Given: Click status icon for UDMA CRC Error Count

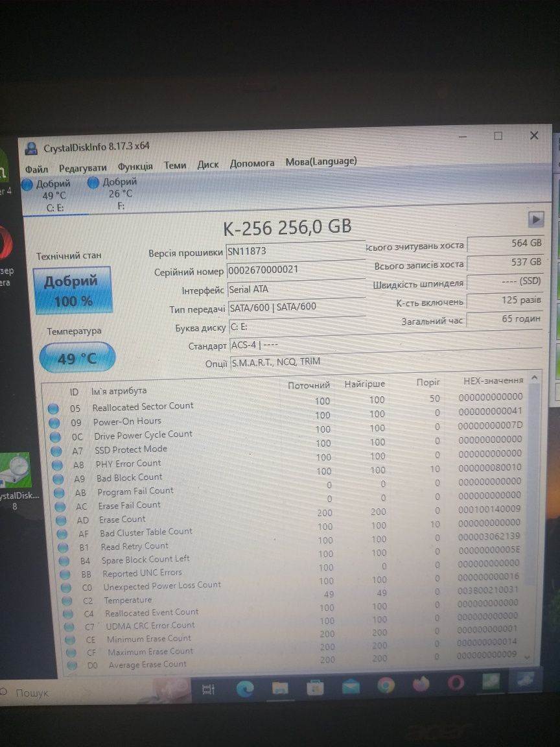Looking at the screenshot, I should tap(69, 627).
